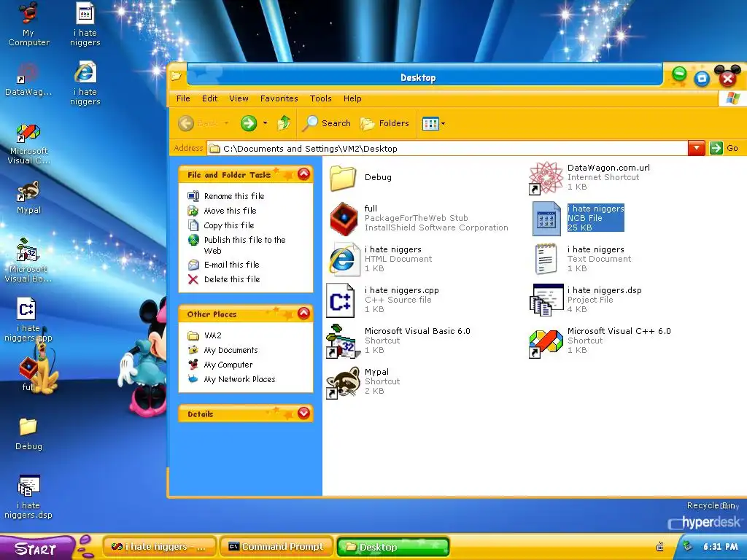
Task: Select the highlighted NCB File icon
Action: tap(546, 219)
